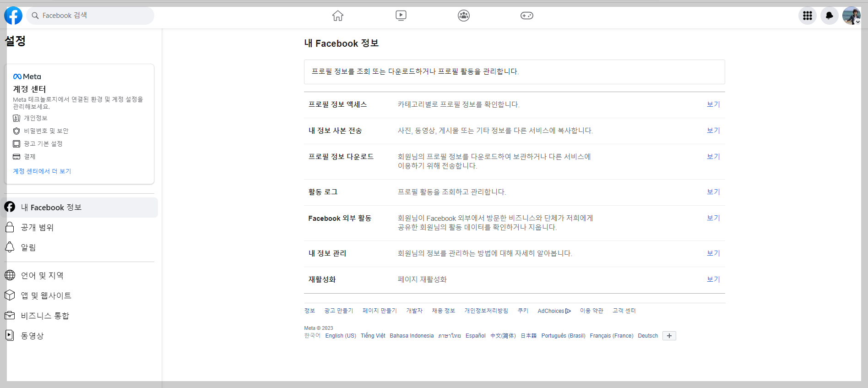
Task: Click 보기 for Facebook 외부 활동
Action: 713,218
